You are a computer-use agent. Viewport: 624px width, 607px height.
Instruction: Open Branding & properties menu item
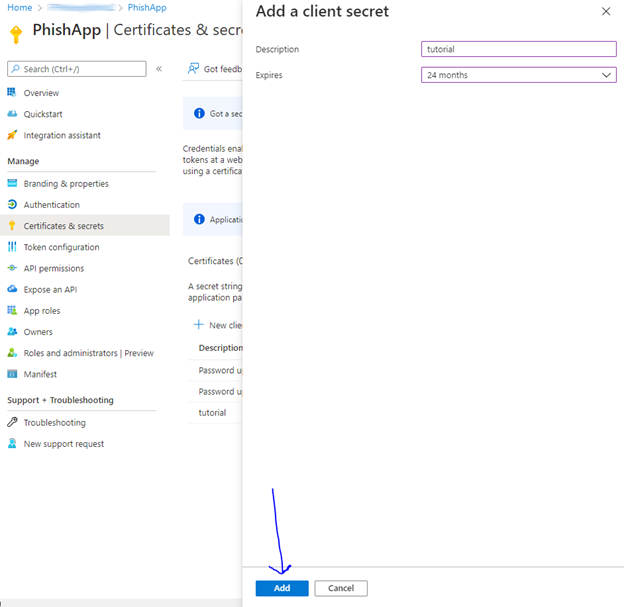[66, 184]
